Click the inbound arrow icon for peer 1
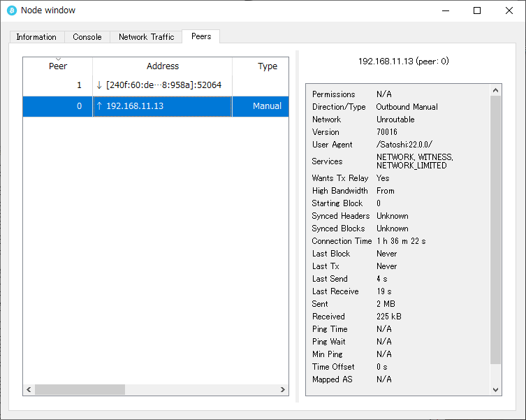The width and height of the screenshot is (526, 420). [99, 85]
